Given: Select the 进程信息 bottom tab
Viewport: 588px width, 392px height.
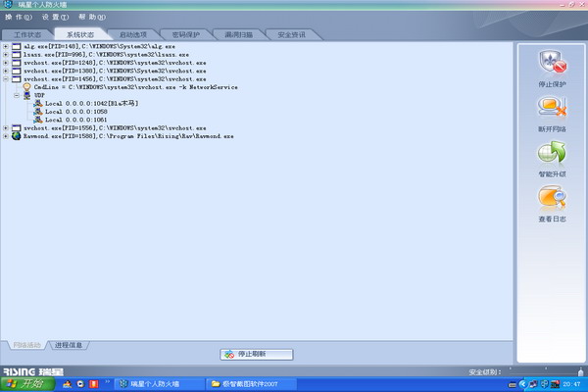Looking at the screenshot, I should click(69, 345).
